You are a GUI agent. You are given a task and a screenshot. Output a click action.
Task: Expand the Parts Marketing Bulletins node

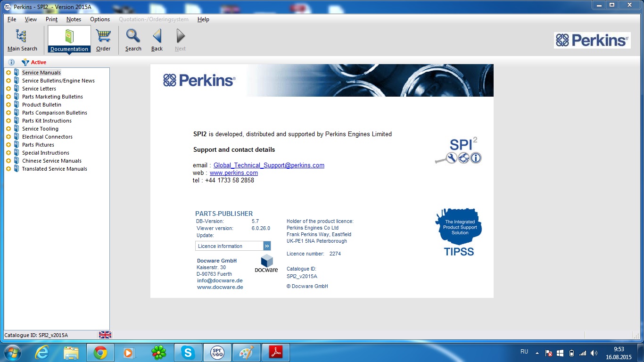tap(8, 97)
